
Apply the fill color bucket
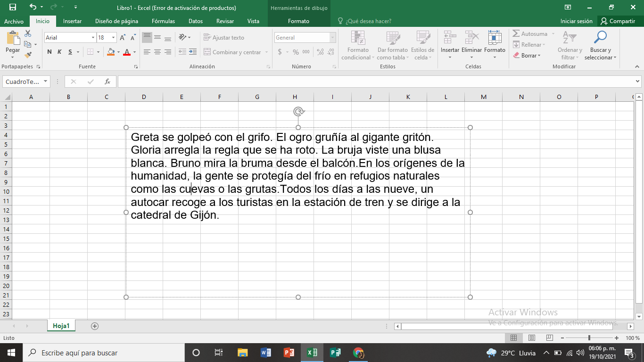[x=111, y=52]
